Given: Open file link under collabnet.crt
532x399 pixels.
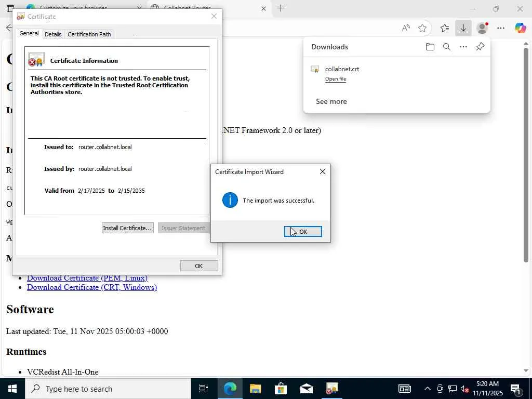Looking at the screenshot, I should coord(336,79).
